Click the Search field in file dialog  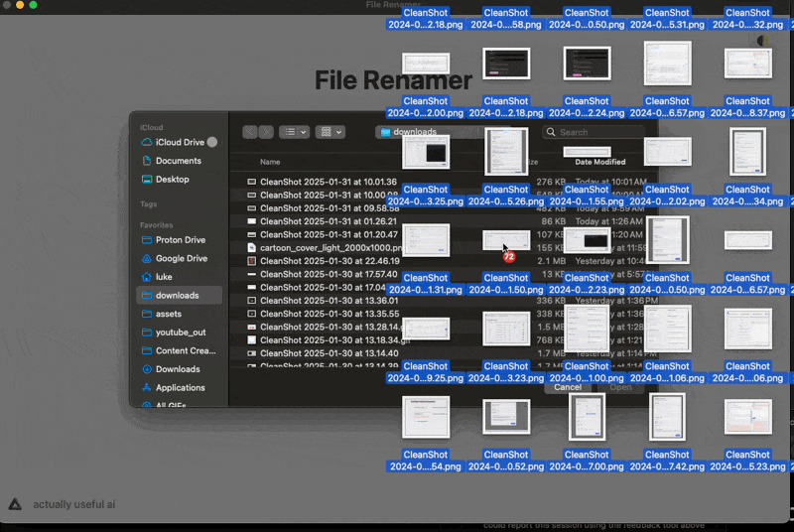[x=593, y=132]
